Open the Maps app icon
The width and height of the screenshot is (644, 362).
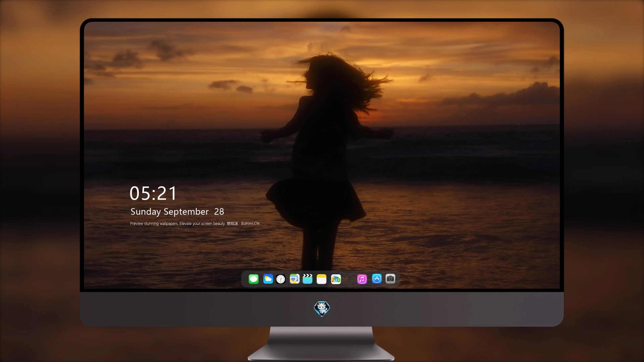[x=294, y=279]
